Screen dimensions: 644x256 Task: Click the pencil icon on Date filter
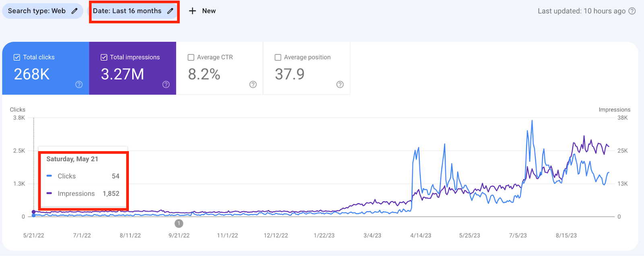click(170, 11)
